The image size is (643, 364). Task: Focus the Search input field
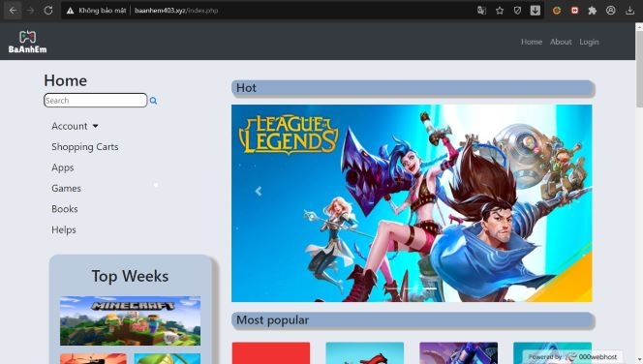96,101
